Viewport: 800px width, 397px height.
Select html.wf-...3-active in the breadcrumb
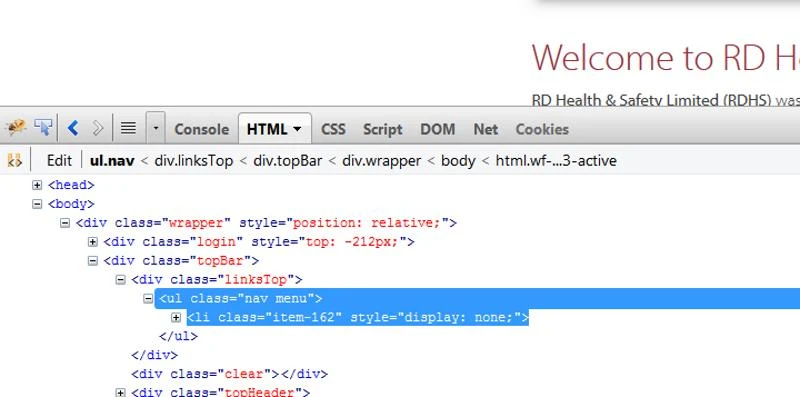pos(556,161)
